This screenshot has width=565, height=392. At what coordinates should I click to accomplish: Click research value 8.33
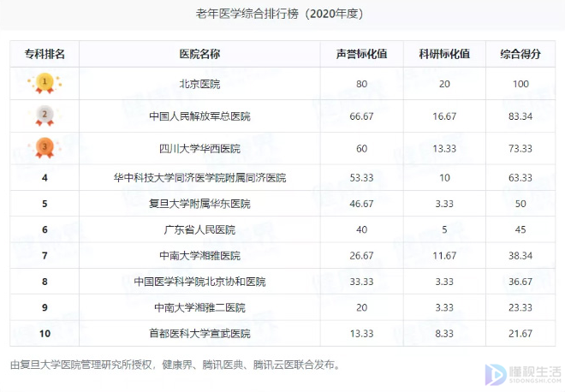[x=444, y=333]
